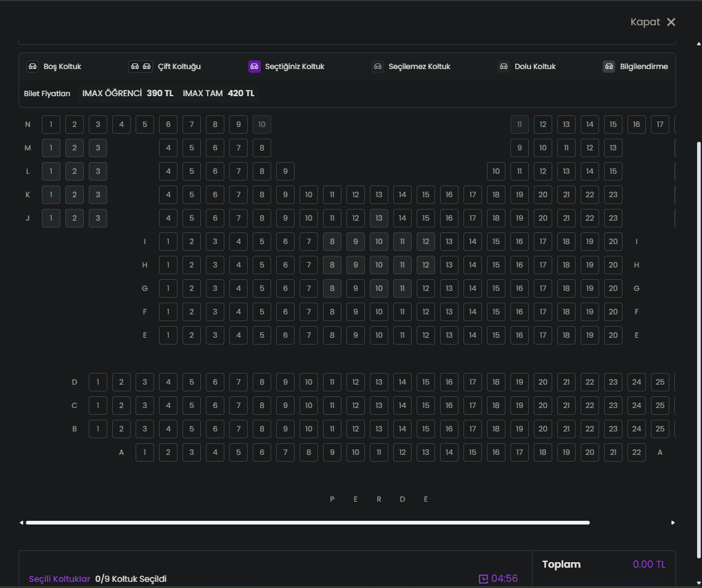The image size is (702, 588).
Task: Click the horizontal scrollbar left arrow
Action: (22, 523)
